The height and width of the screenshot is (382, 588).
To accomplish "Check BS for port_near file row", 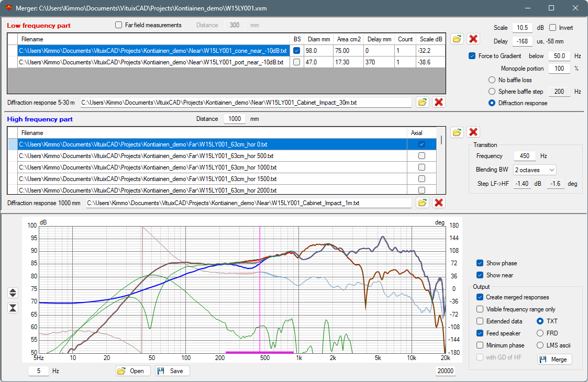I will (297, 62).
